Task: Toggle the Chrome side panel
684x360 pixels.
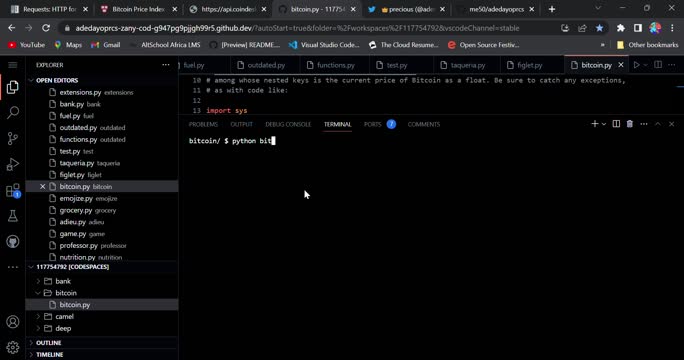Action: point(638,28)
